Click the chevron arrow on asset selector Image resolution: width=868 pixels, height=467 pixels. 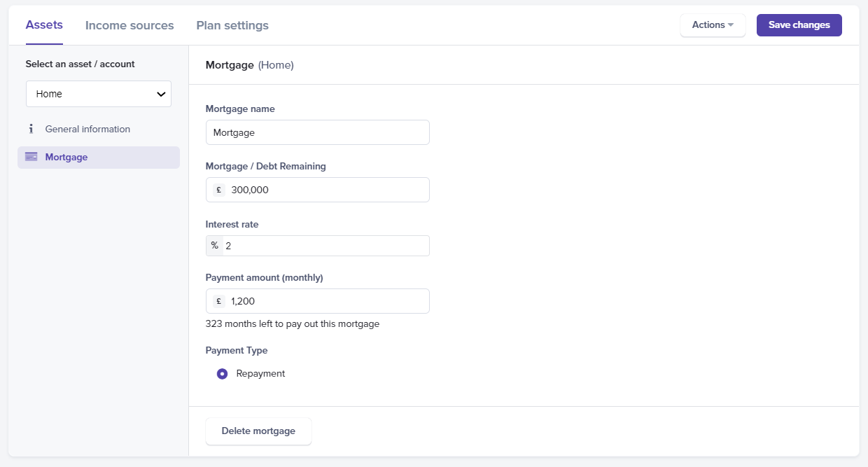161,94
